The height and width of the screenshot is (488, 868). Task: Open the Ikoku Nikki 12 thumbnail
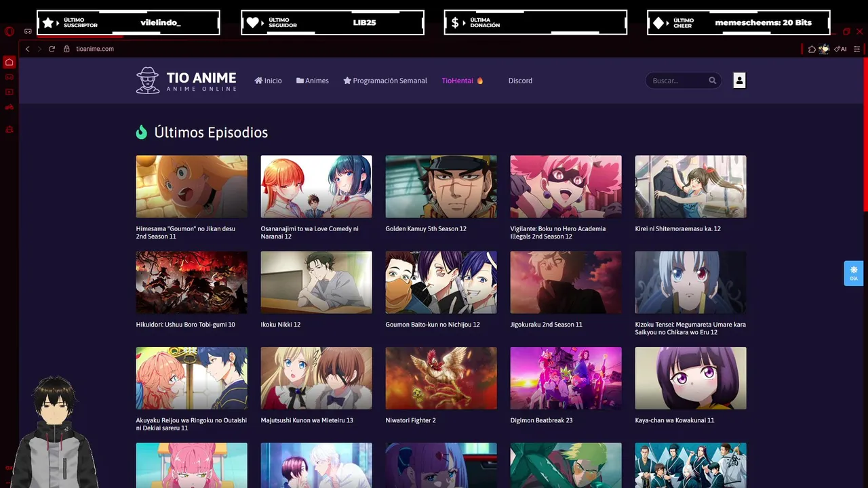316,283
